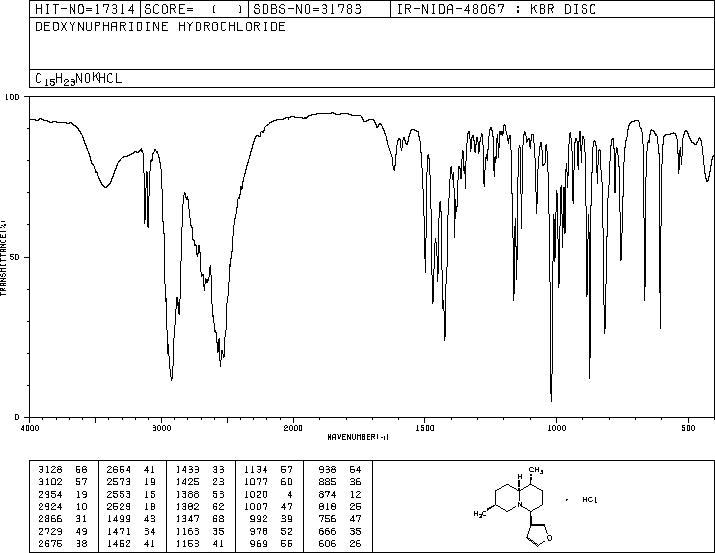Click the 4000 tick on the x-axis
The image size is (715, 553).
(30, 427)
